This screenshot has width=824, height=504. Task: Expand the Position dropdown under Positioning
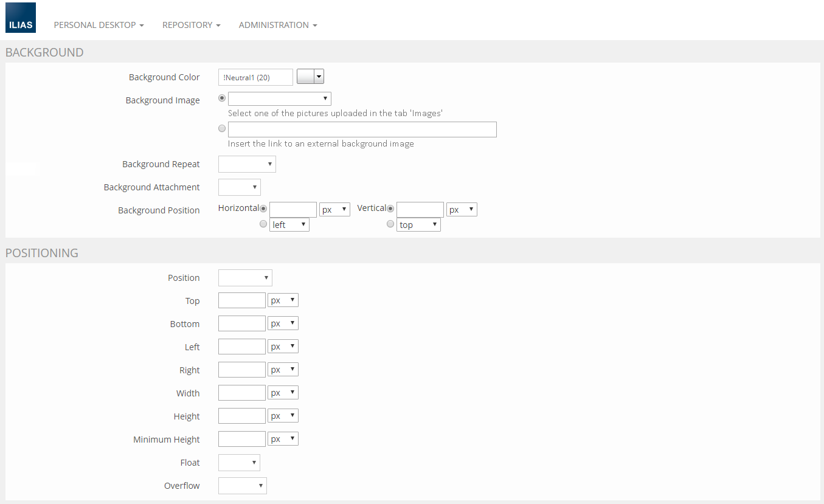click(245, 278)
